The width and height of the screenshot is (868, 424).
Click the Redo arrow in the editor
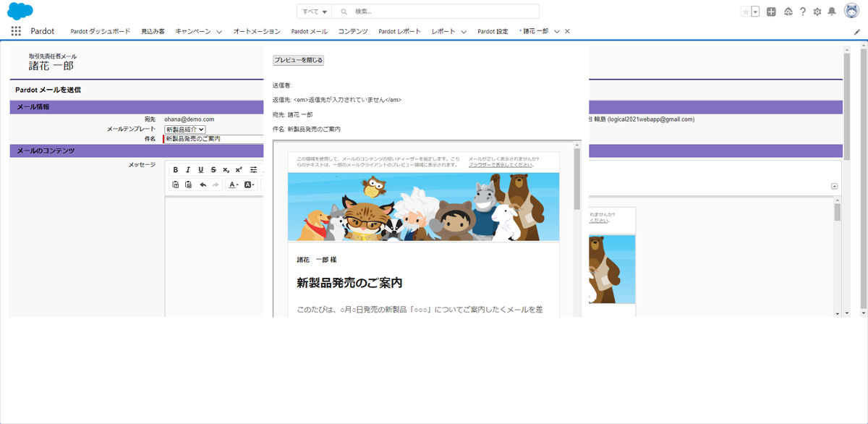216,185
